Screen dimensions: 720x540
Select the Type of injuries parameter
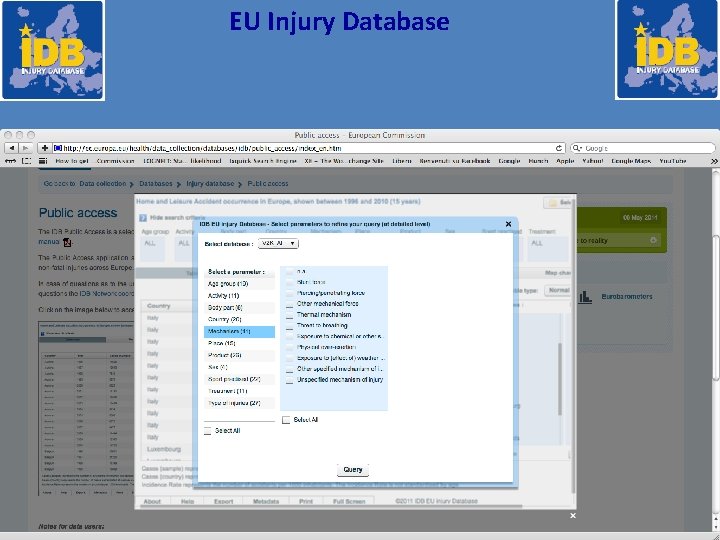point(239,403)
